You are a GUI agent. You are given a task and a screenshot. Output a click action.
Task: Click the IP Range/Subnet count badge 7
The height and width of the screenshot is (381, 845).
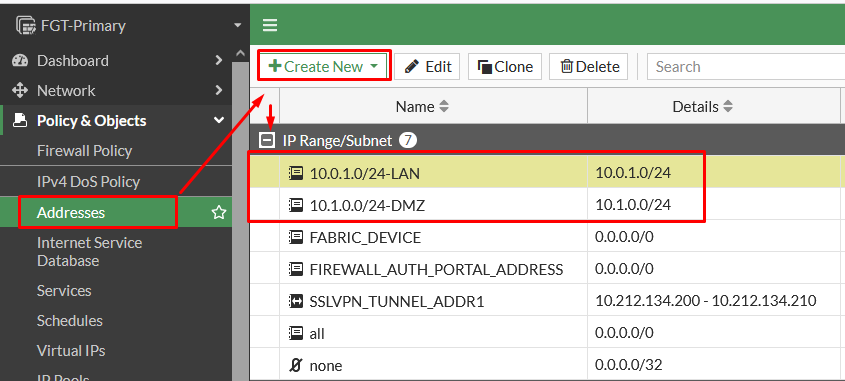tap(408, 141)
